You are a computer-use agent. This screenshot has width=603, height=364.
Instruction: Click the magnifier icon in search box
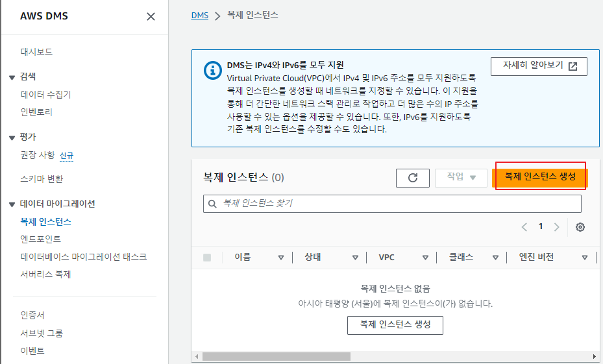point(212,204)
